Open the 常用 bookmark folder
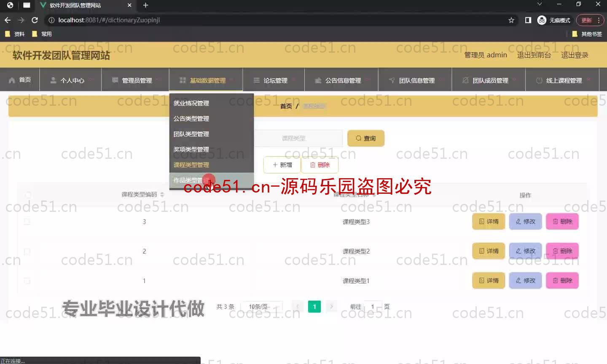Viewport: 607px width, 364px height. (x=42, y=34)
